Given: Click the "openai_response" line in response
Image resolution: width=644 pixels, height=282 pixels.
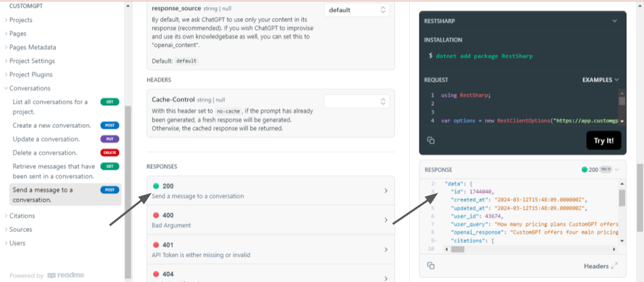Looking at the screenshot, I should (x=535, y=232).
